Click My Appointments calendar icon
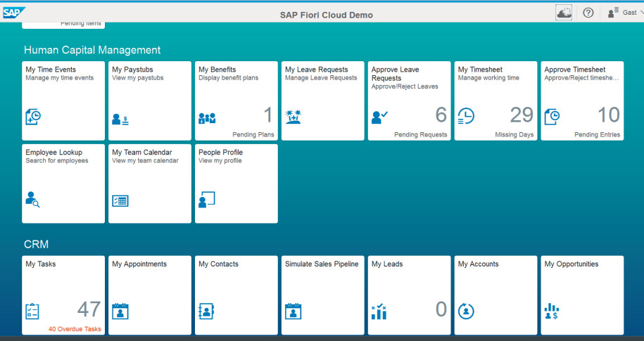This screenshot has height=341, width=644. click(120, 311)
